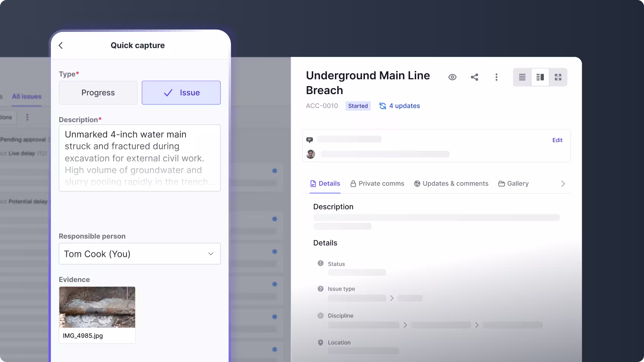Select the Potential delay filter in background
This screenshot has height=362, width=644.
tap(28, 201)
